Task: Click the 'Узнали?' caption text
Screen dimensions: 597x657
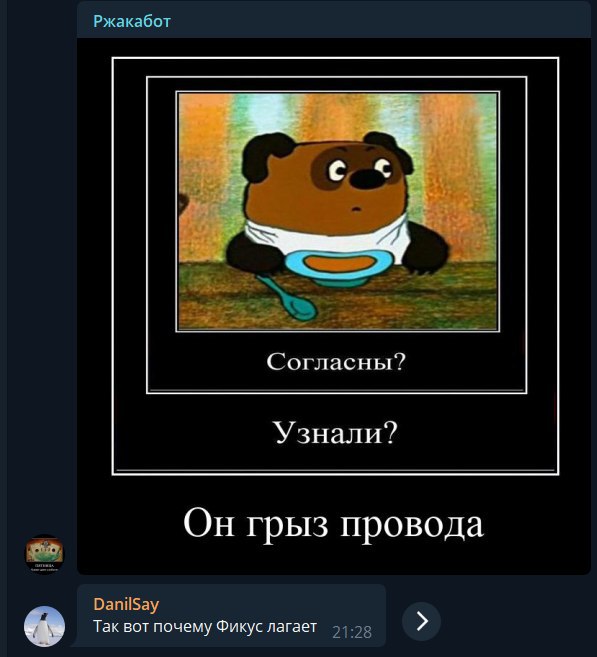Action: [335, 433]
